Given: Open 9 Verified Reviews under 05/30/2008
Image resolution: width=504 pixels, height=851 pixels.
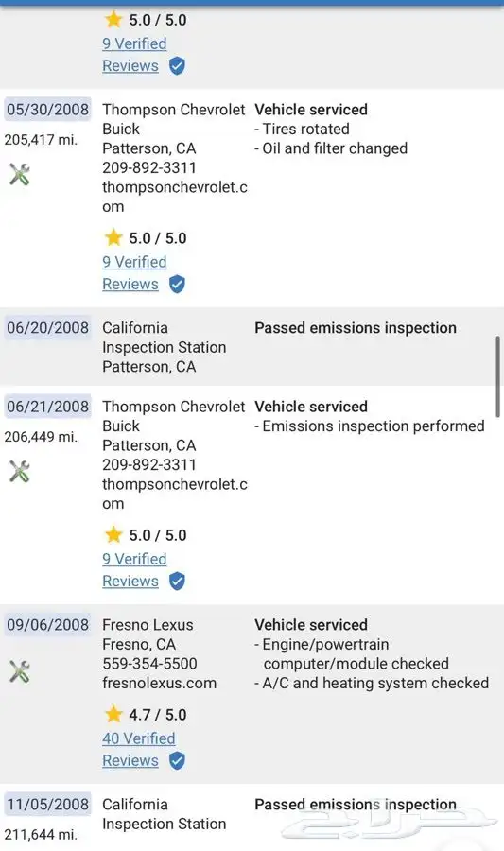Looking at the screenshot, I should (x=134, y=272).
